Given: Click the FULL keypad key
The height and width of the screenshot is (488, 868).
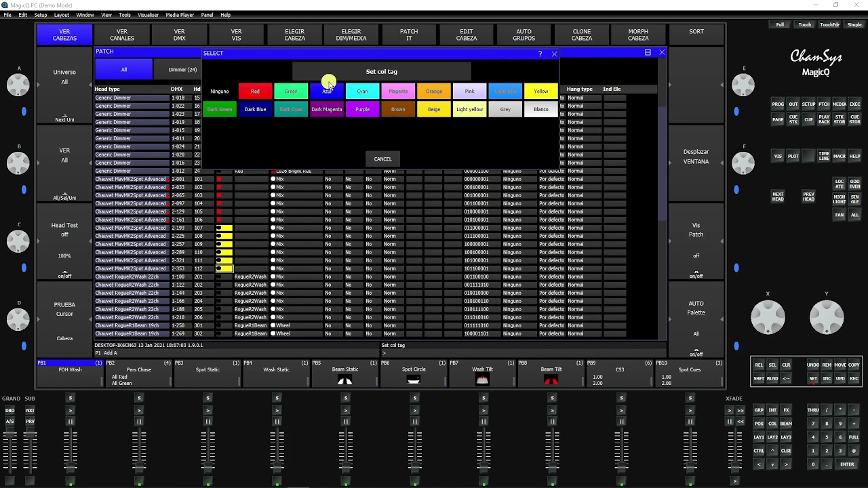Looking at the screenshot, I should click(x=854, y=437).
